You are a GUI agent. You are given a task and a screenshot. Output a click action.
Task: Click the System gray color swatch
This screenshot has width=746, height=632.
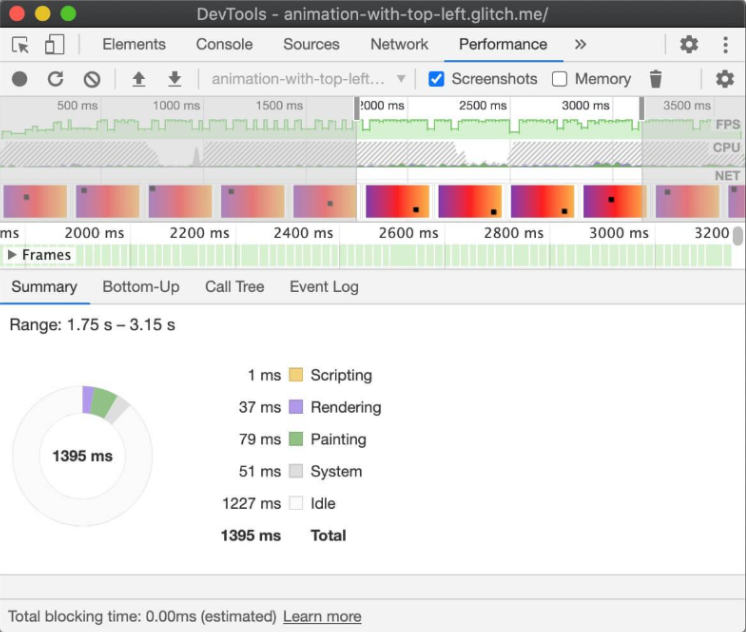point(296,471)
